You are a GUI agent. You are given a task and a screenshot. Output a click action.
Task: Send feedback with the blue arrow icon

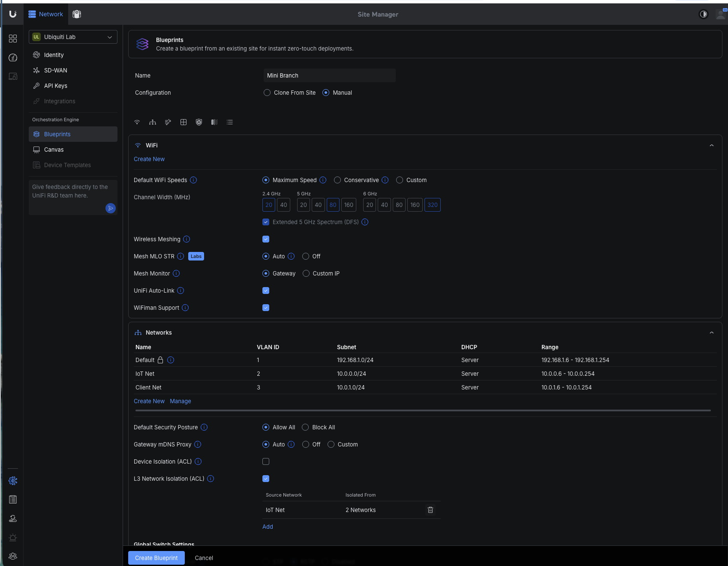click(x=111, y=208)
